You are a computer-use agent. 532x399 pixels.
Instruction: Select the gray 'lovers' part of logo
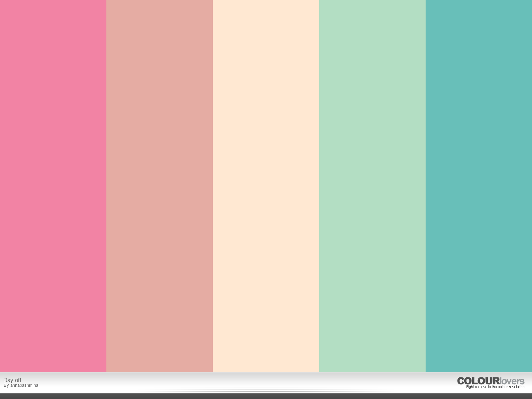pyautogui.click(x=512, y=381)
